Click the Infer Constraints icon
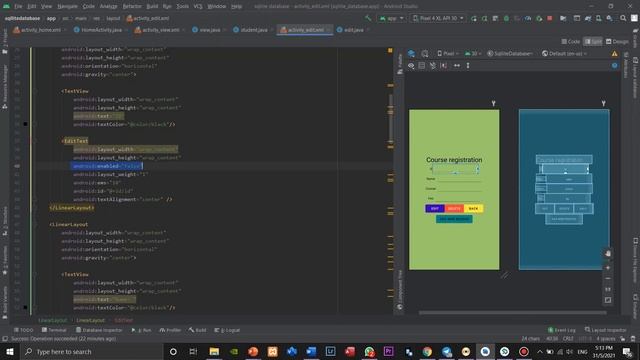The height and width of the screenshot is (360, 640). pyautogui.click(x=444, y=65)
